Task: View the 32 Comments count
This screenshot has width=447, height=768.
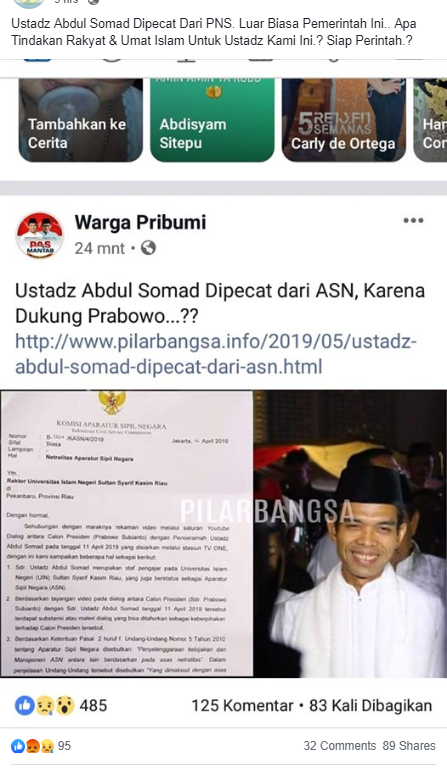Action: (340, 746)
